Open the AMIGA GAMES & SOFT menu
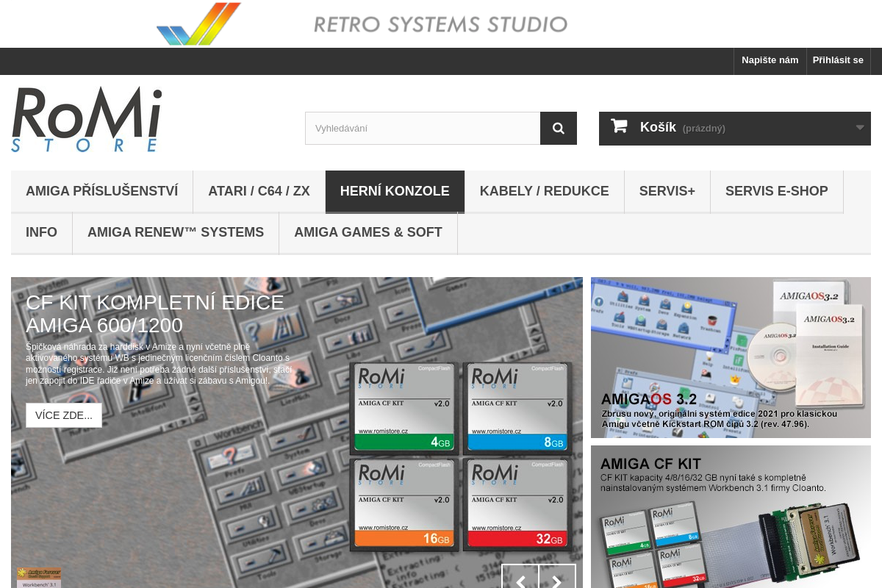Viewport: 882px width, 588px height. pos(367,232)
